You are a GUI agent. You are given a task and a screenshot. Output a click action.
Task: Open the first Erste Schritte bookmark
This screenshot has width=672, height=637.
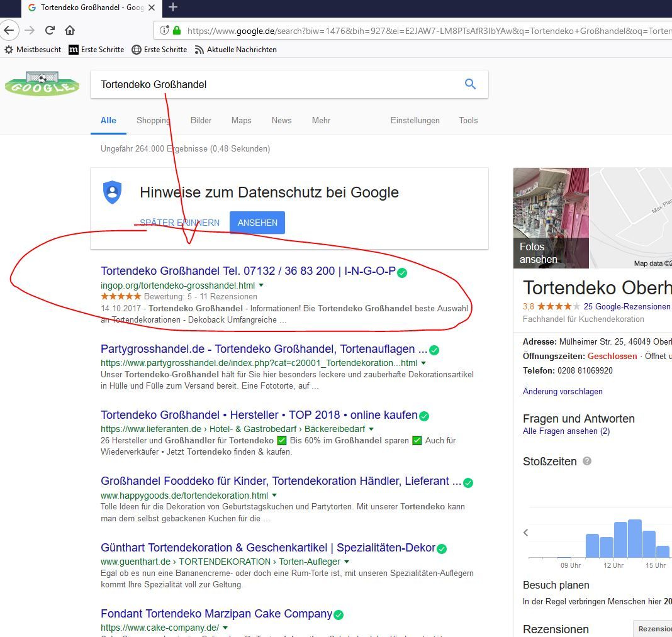(96, 50)
